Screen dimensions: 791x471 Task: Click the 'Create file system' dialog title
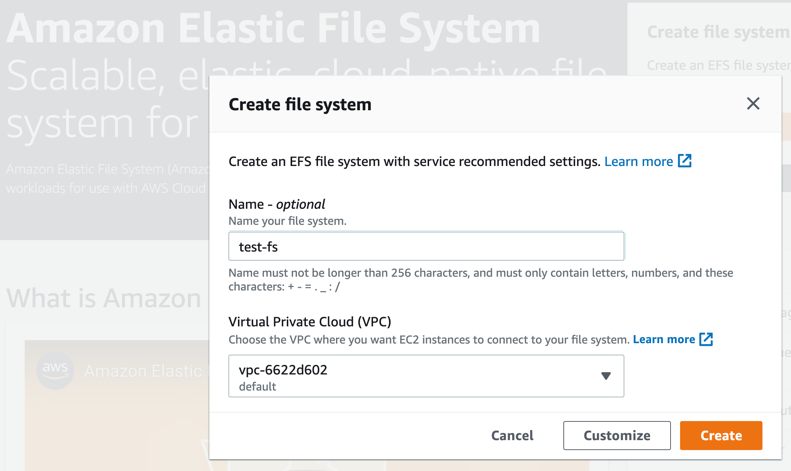click(x=300, y=104)
